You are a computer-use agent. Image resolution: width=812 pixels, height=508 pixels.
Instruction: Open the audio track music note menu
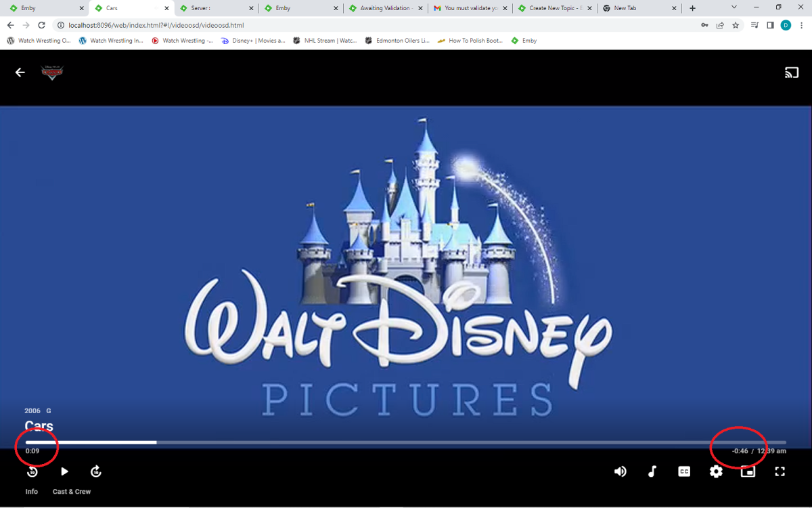pos(652,471)
